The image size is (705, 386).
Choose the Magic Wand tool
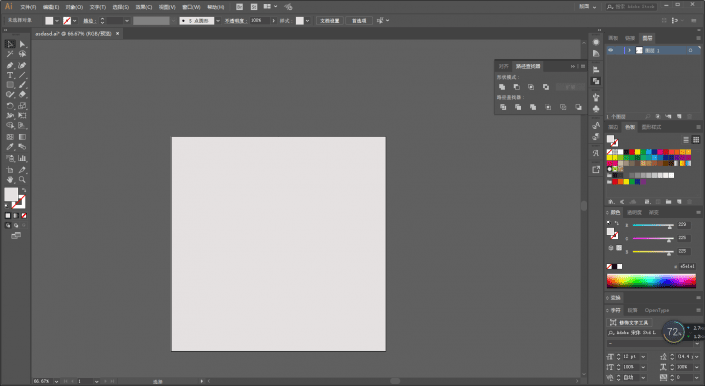10,54
